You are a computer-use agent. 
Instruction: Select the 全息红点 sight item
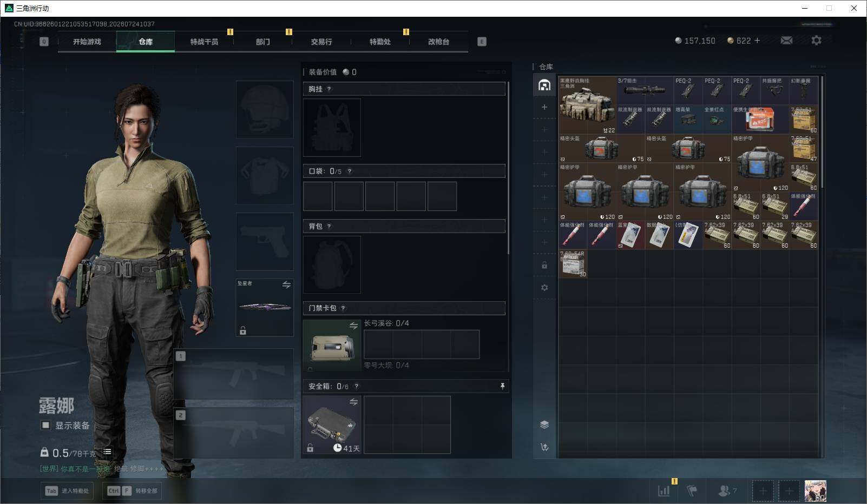[717, 120]
